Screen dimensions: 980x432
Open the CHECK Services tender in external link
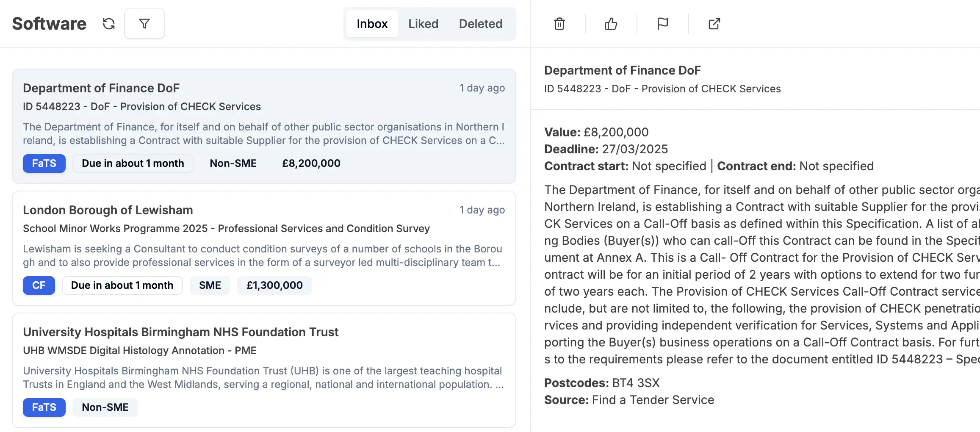[714, 24]
